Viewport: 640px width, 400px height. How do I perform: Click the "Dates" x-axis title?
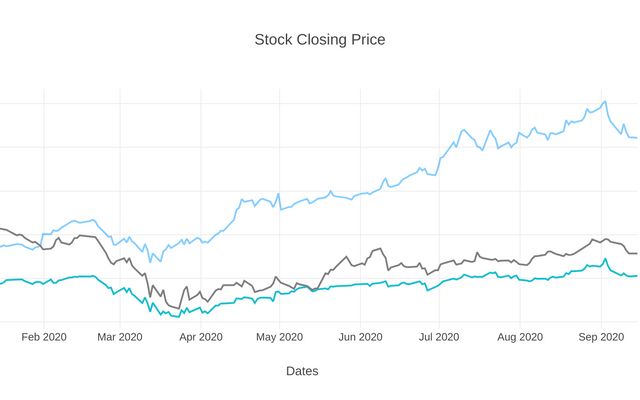[302, 371]
